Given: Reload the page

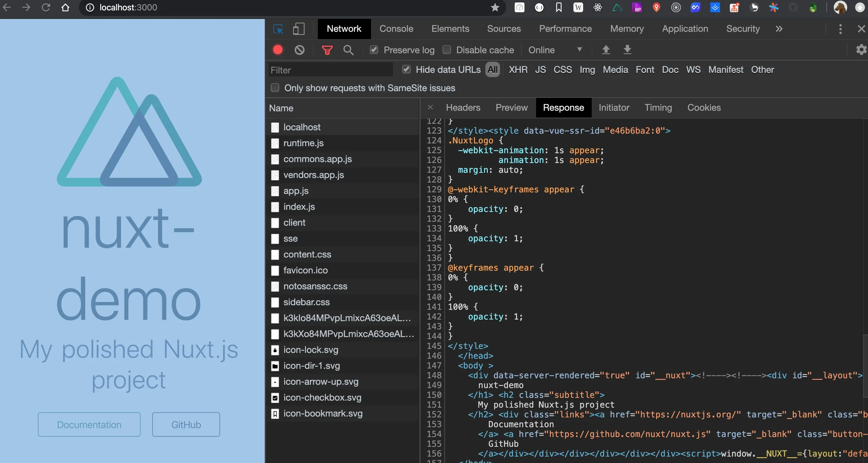Looking at the screenshot, I should tap(46, 7).
